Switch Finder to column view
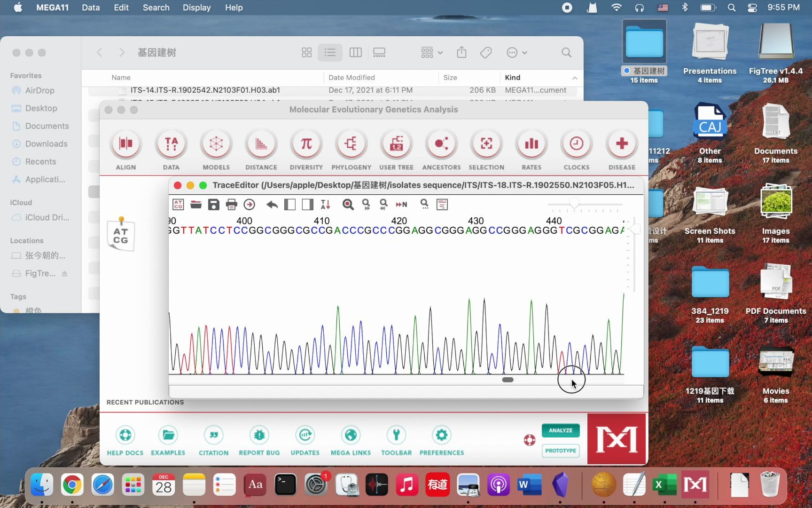The image size is (812, 508). click(x=355, y=52)
